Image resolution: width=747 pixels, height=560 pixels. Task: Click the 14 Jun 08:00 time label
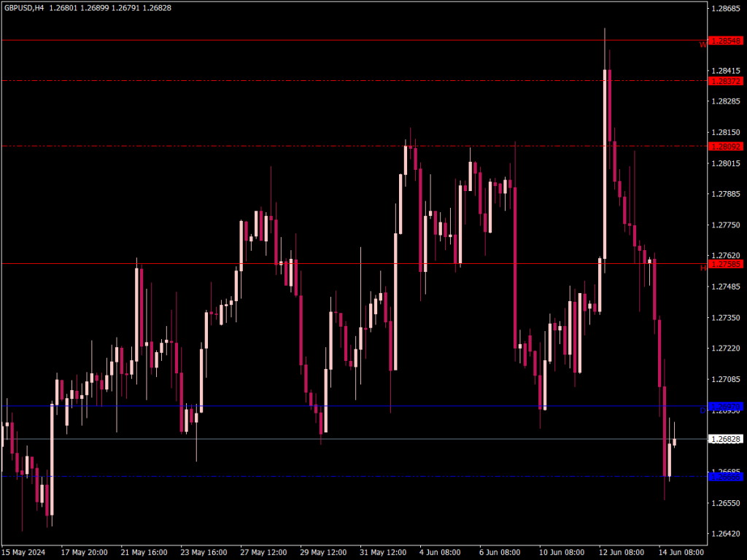(x=680, y=553)
